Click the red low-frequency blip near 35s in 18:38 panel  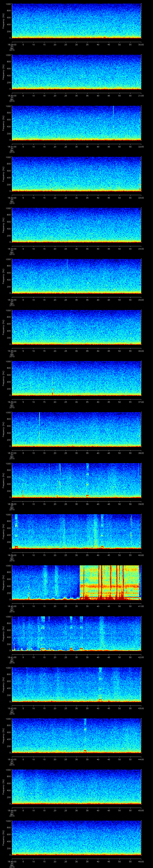click(87, 496)
